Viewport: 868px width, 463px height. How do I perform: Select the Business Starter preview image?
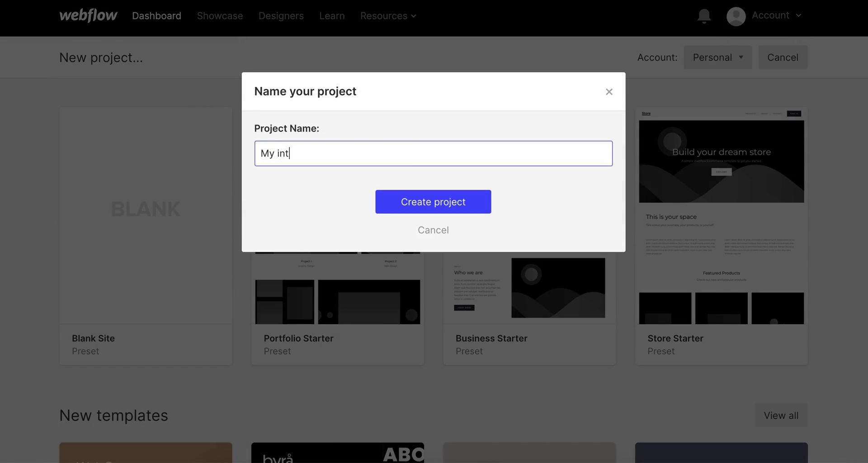529,288
